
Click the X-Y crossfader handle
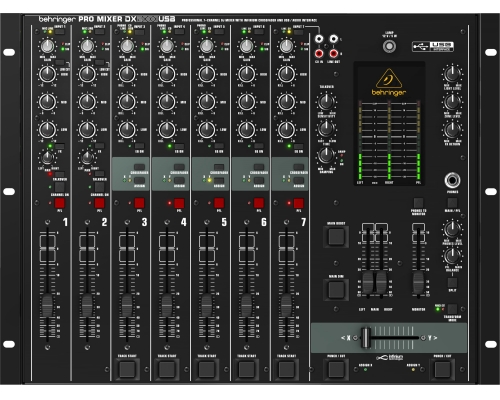point(366,338)
